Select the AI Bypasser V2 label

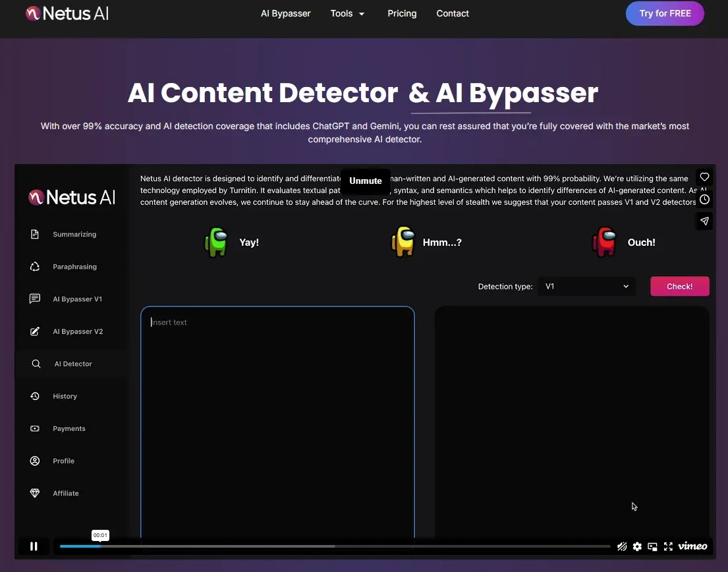point(78,331)
